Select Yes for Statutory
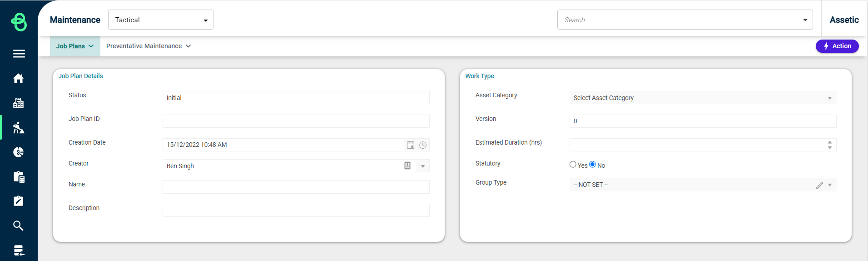The image size is (868, 261). coord(573,165)
